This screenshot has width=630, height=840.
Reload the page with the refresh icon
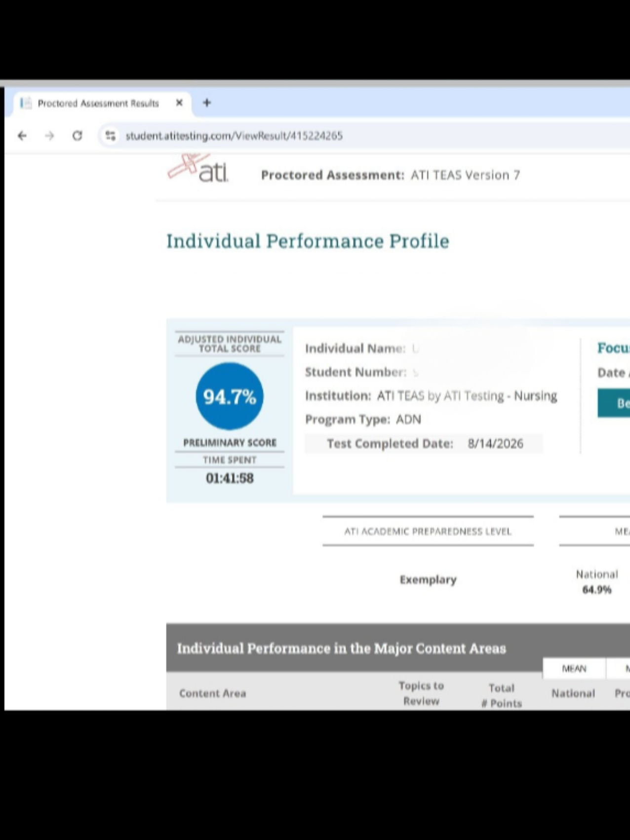[77, 136]
